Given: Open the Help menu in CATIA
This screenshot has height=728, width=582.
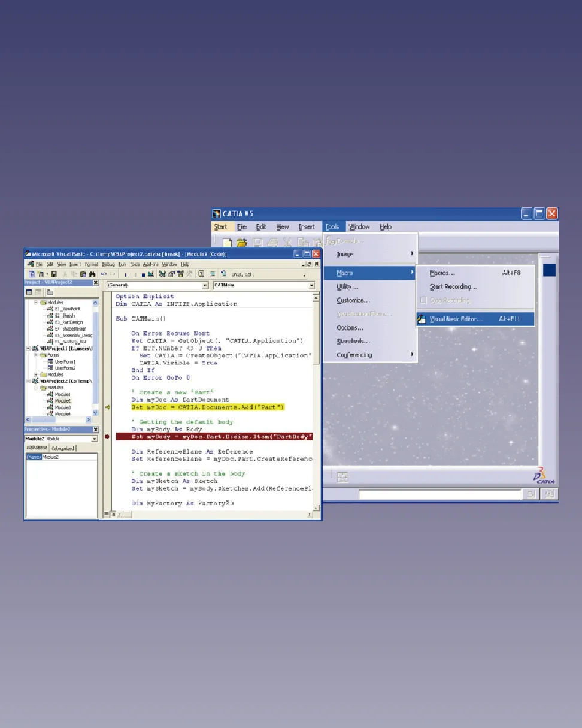Looking at the screenshot, I should tap(386, 227).
